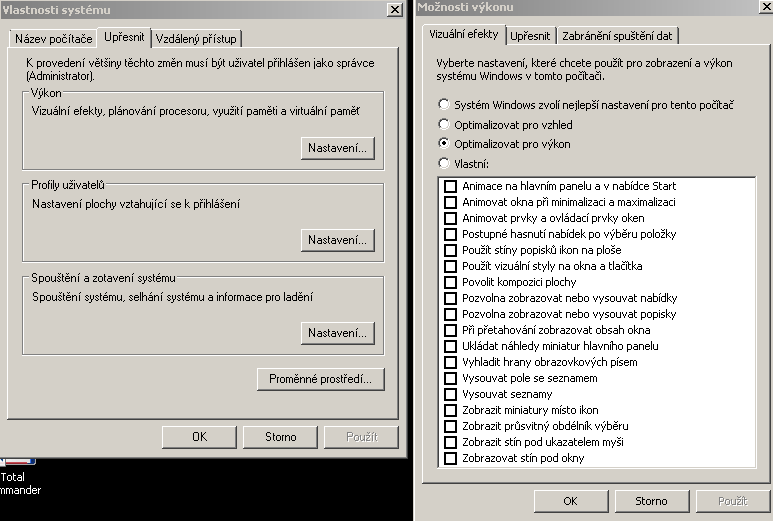This screenshot has width=773, height=521.
Task: Enable Vyhladit hrany obrazovkových písem
Action: 451,362
